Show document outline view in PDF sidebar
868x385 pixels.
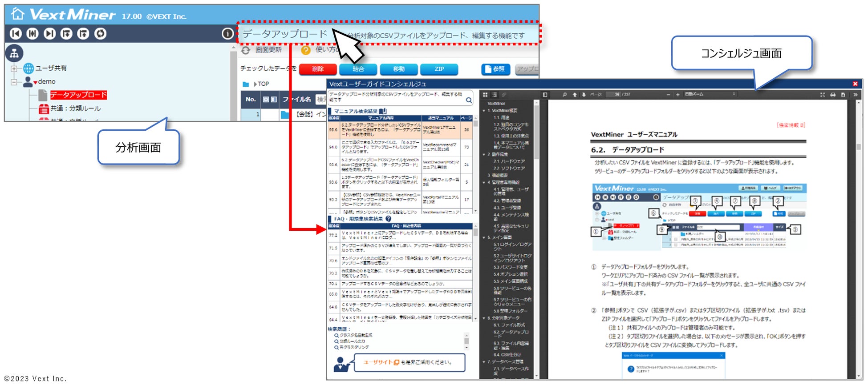coord(495,95)
